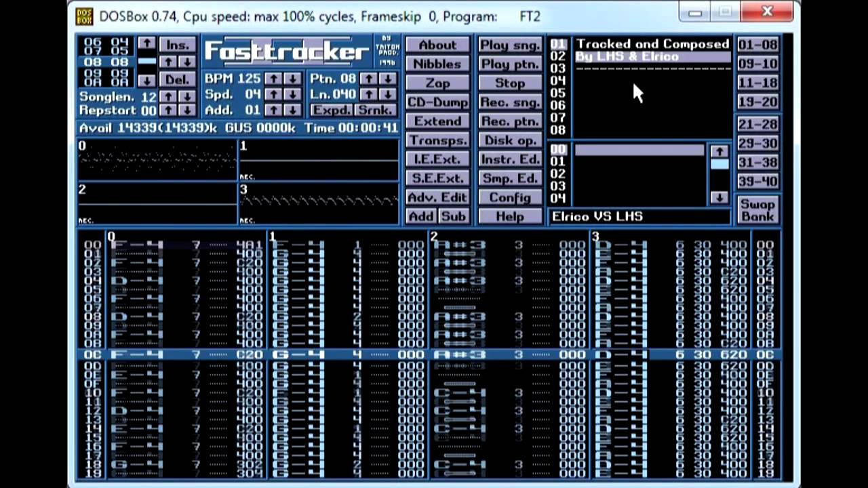The height and width of the screenshot is (488, 868).
Task: Record the pattern with Rec. ptn.
Action: click(510, 121)
